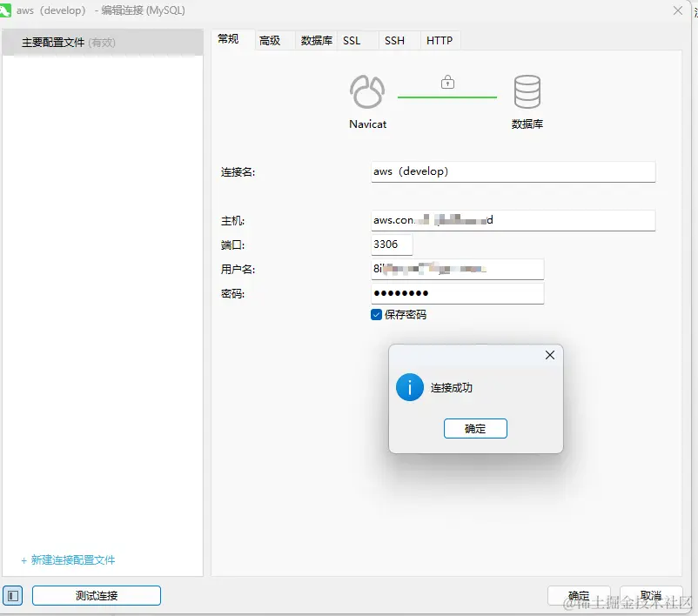
Task: Click the 取消 button
Action: click(651, 595)
